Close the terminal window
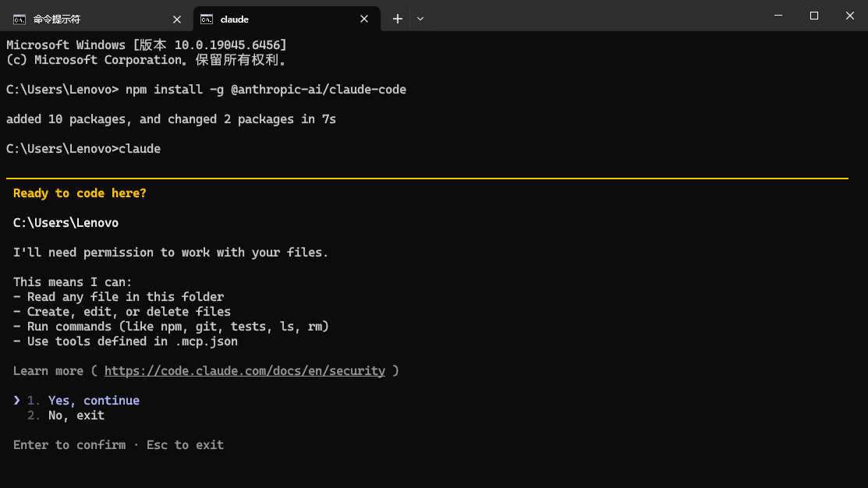This screenshot has height=488, width=868. [x=850, y=16]
